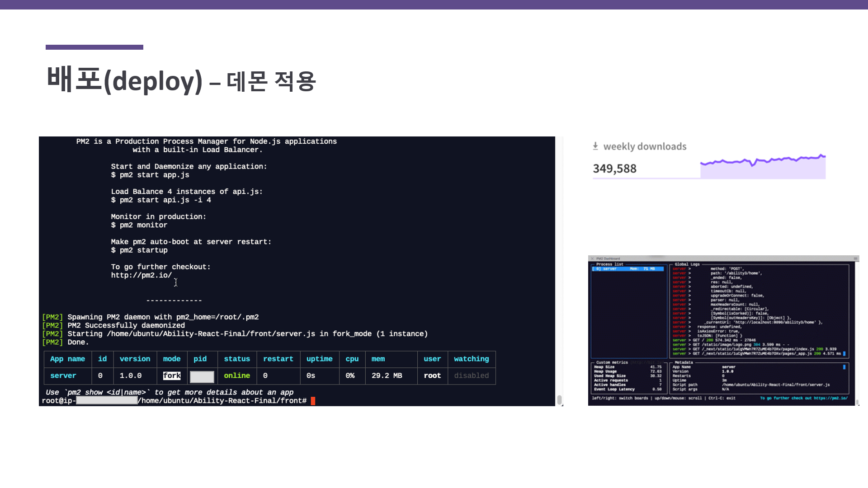Click the '$ pm2 monitor' command line
The height and width of the screenshot is (488, 868).
click(139, 225)
